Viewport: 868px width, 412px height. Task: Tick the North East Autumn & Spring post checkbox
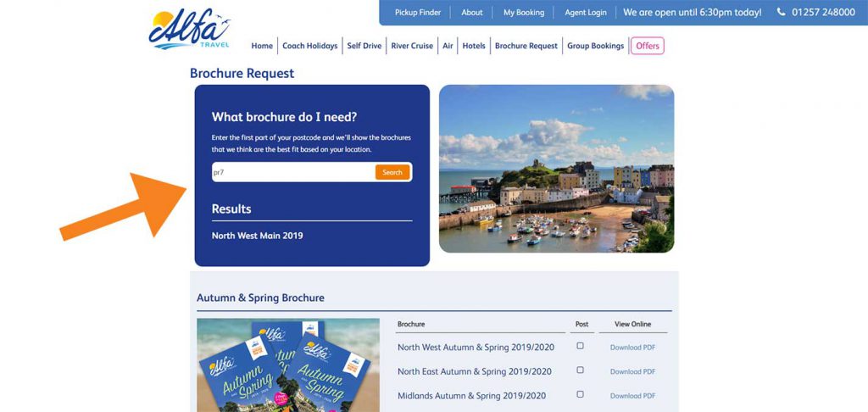[580, 370]
